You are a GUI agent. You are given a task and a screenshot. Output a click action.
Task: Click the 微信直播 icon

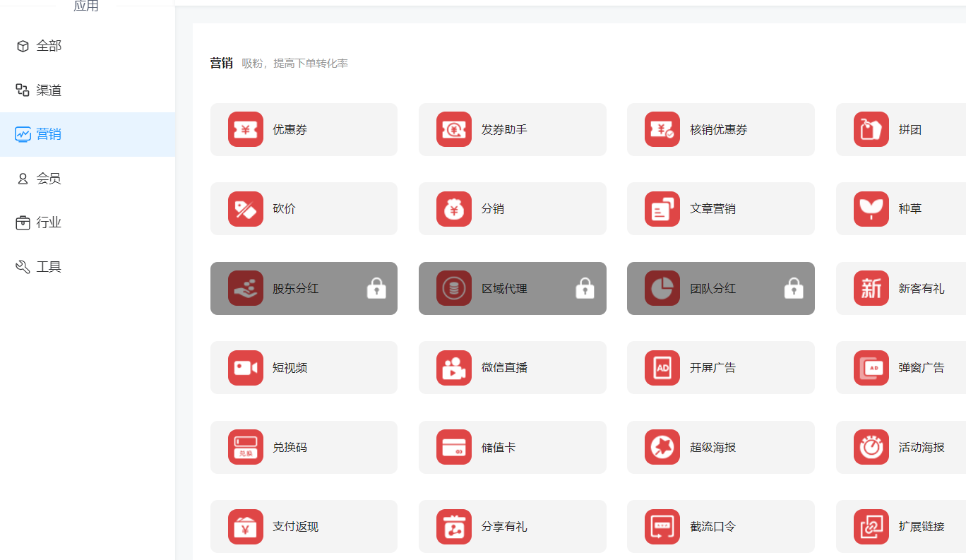click(453, 368)
